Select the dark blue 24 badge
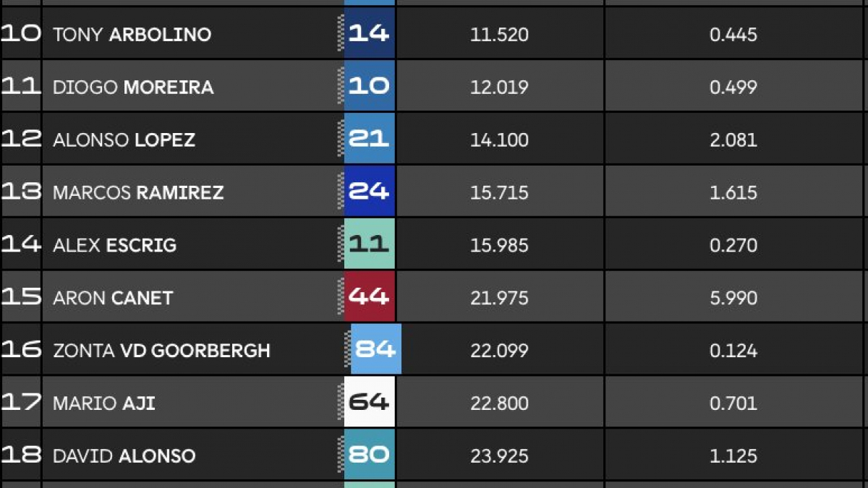Image resolution: width=868 pixels, height=488 pixels. tap(369, 192)
